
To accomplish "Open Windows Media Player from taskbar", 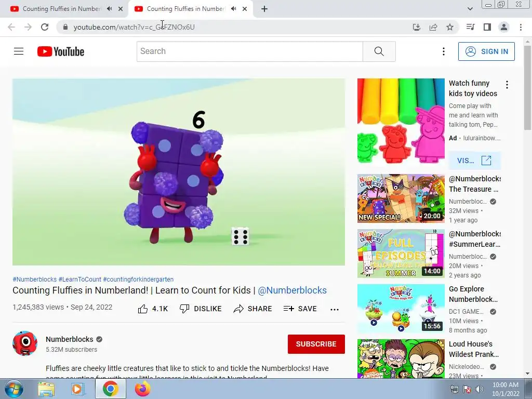I will (78, 389).
